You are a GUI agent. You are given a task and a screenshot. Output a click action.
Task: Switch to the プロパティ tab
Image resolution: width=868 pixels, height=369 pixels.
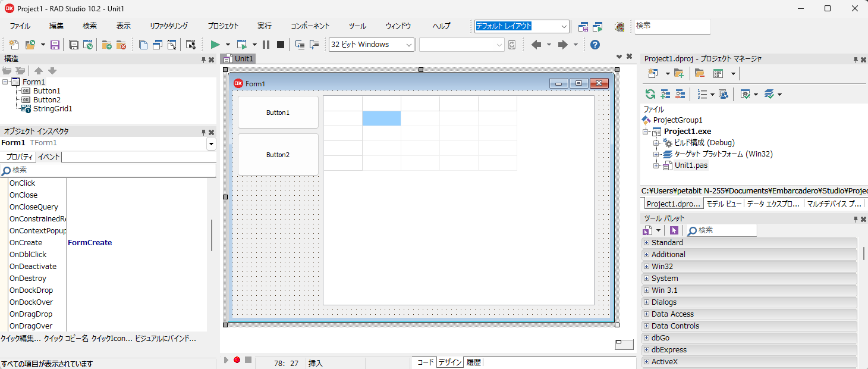point(18,157)
